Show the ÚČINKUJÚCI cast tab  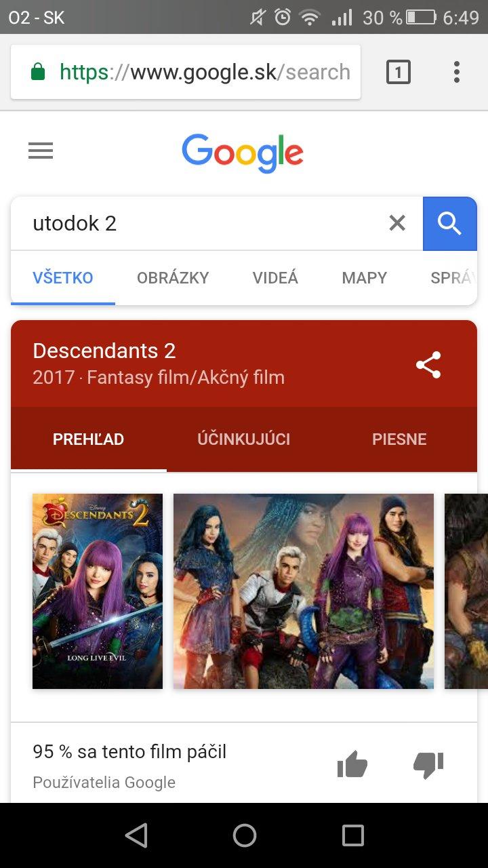tap(244, 439)
